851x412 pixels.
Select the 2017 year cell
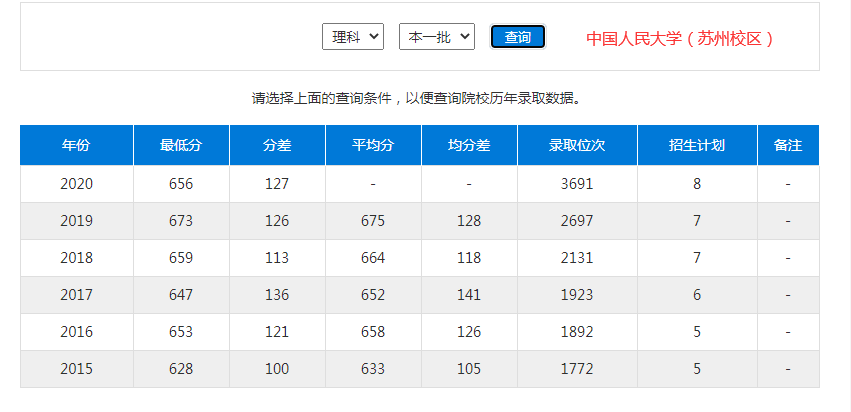click(x=77, y=295)
